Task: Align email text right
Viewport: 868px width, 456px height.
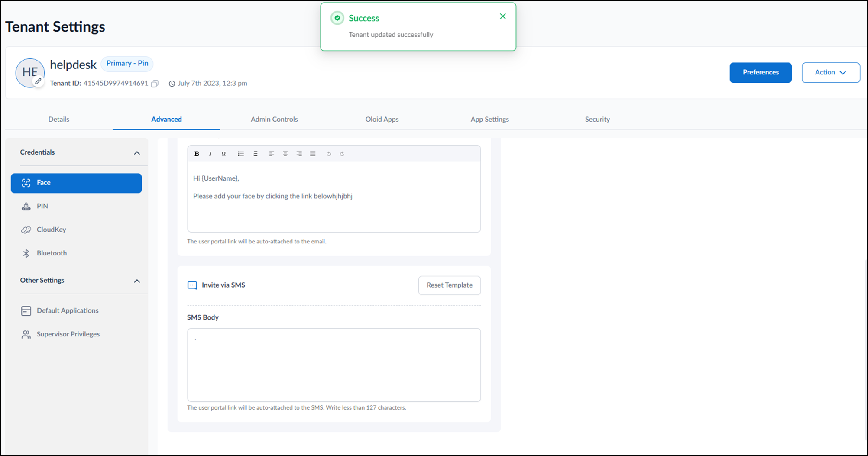Action: (x=299, y=154)
